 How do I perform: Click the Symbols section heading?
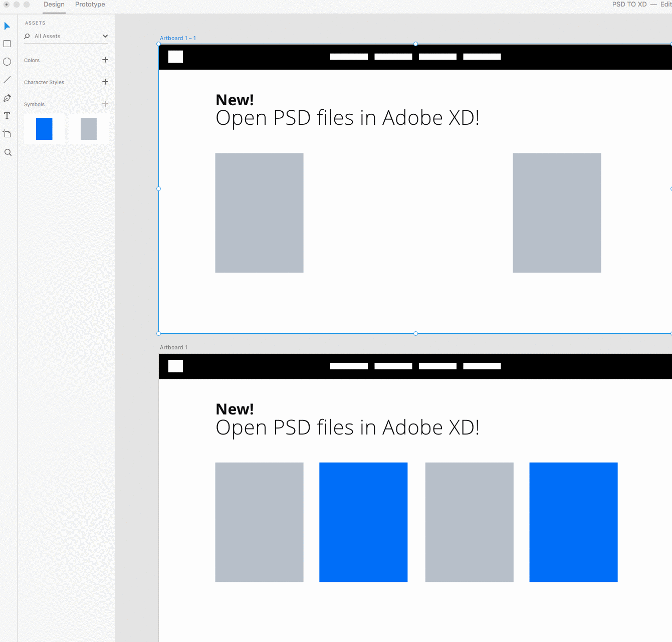(x=34, y=104)
